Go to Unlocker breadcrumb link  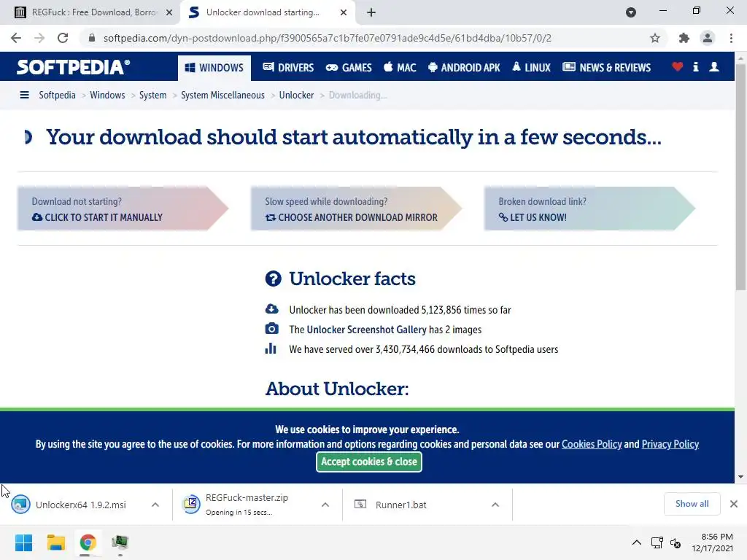coord(296,96)
